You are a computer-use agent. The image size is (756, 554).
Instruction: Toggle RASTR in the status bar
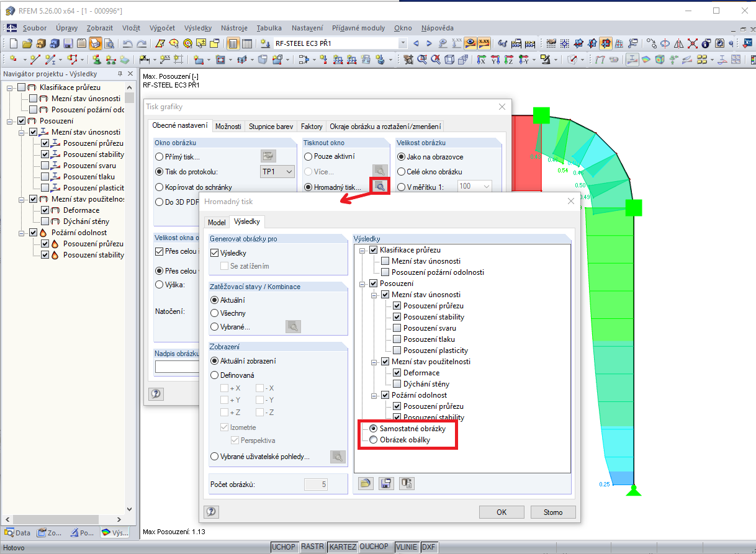[312, 547]
